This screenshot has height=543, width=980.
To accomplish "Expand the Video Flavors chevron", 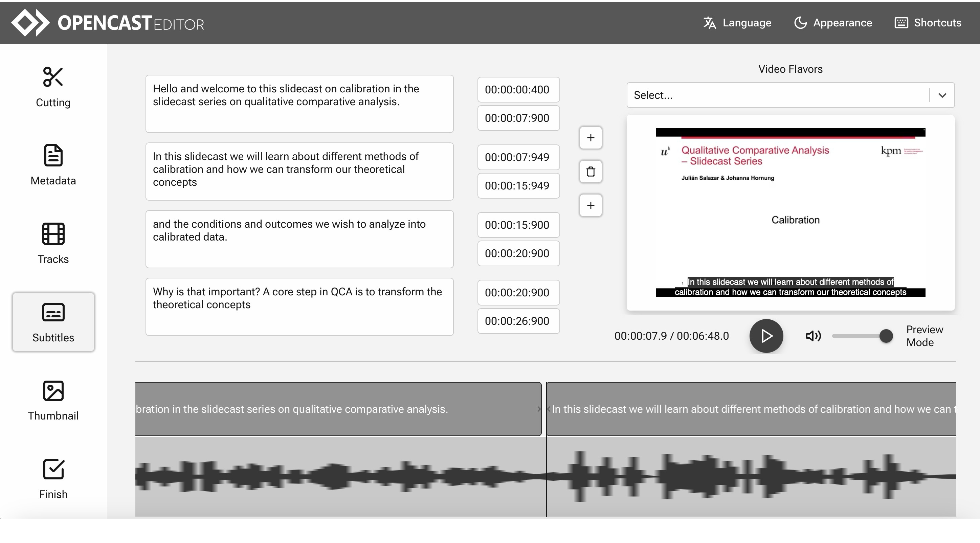I will coord(942,95).
